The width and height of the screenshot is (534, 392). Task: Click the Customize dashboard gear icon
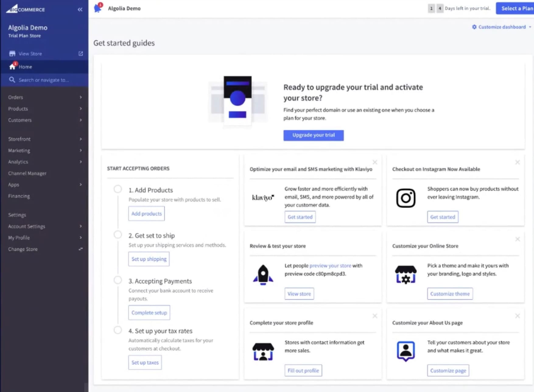coord(474,27)
